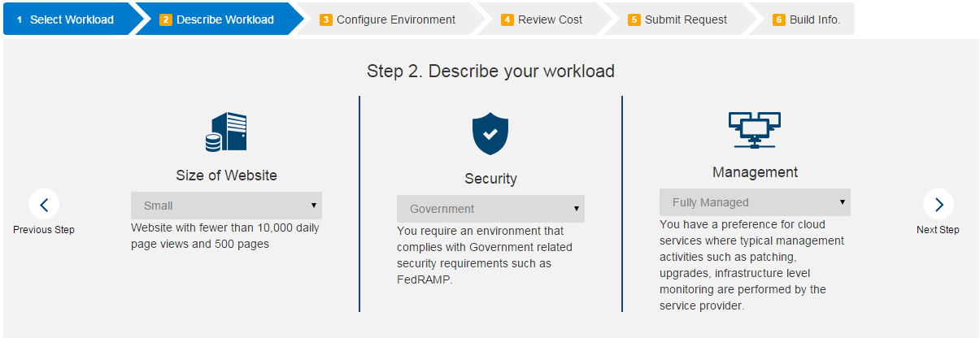This screenshot has height=338, width=980.
Task: Click the server building Size of Website icon
Action: point(226,132)
